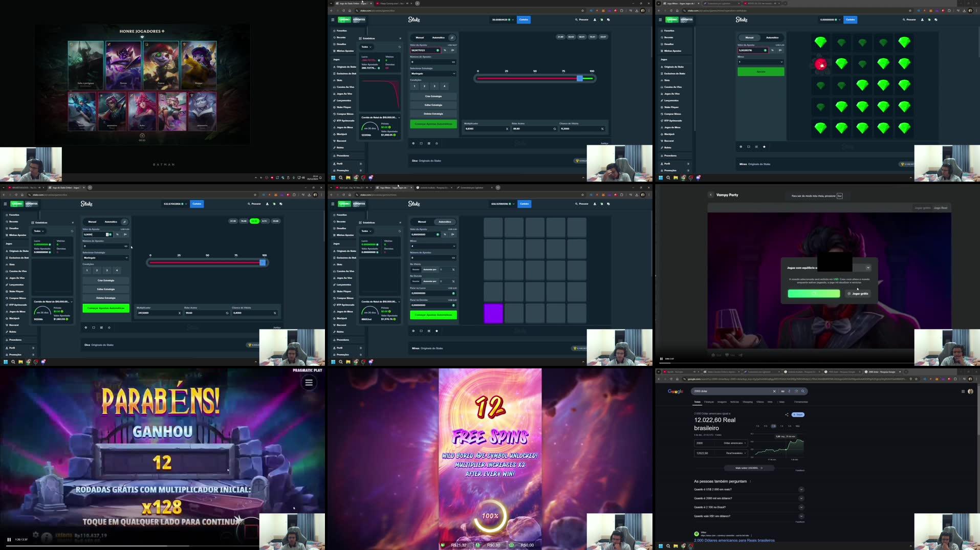Open the Finanças tab in Google results

click(x=709, y=402)
